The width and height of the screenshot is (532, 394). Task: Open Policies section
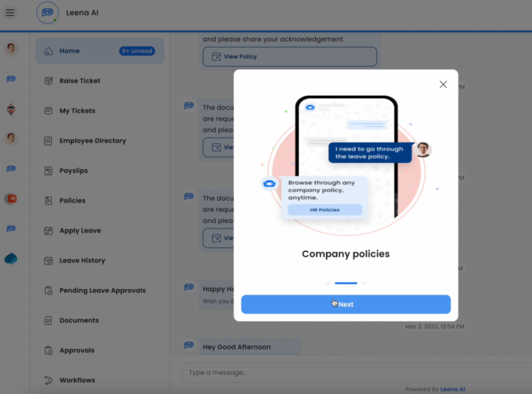point(72,201)
